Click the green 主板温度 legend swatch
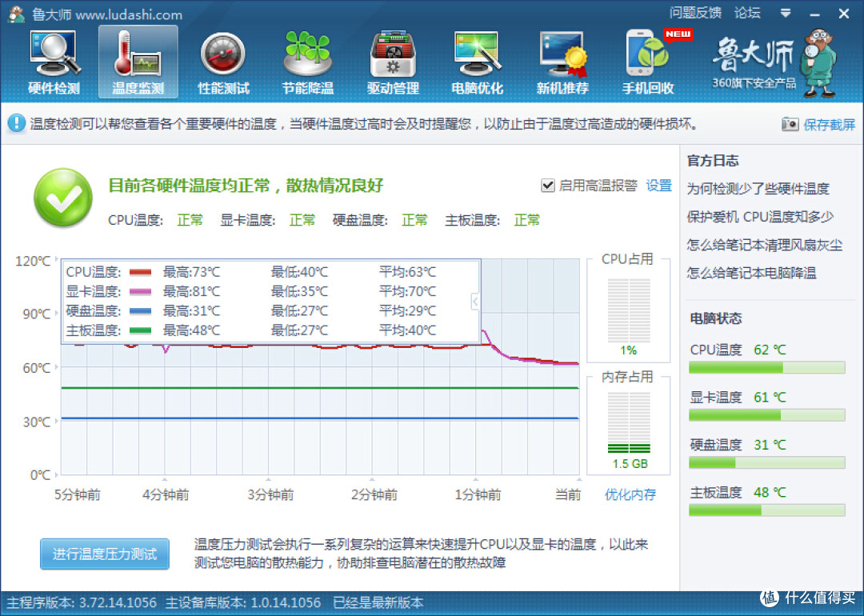Screen dimensions: 864x616 (140, 330)
